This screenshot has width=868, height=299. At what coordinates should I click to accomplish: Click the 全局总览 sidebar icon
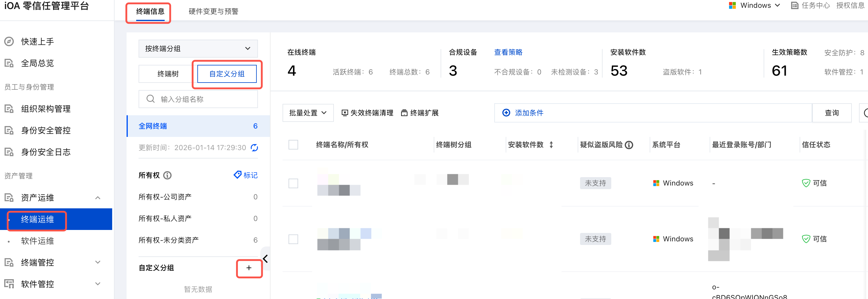point(9,63)
